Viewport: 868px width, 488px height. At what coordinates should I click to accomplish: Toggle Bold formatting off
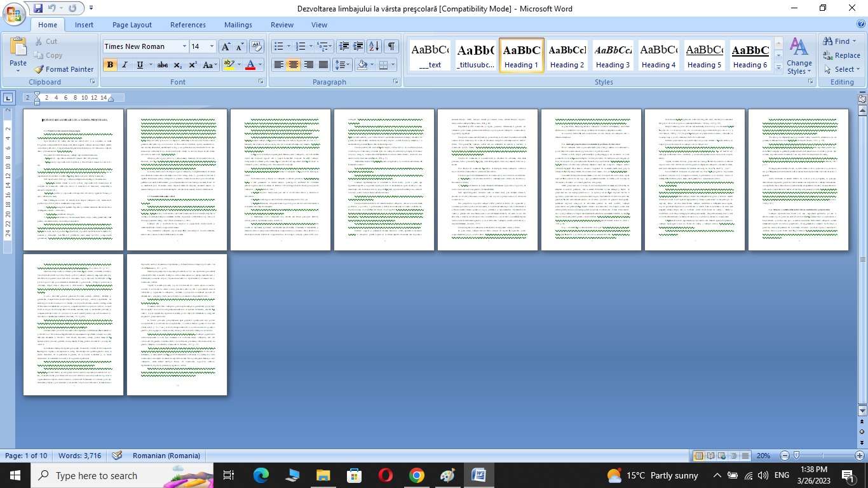[110, 65]
